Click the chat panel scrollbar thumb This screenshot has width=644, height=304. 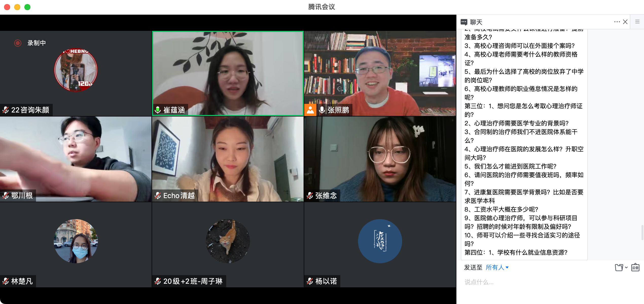click(642, 232)
